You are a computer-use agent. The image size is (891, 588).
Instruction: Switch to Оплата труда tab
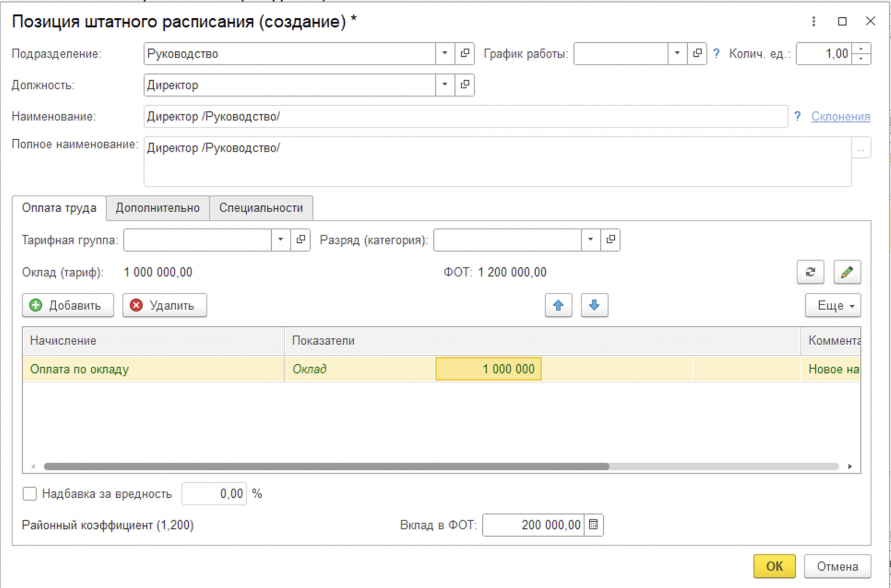59,208
